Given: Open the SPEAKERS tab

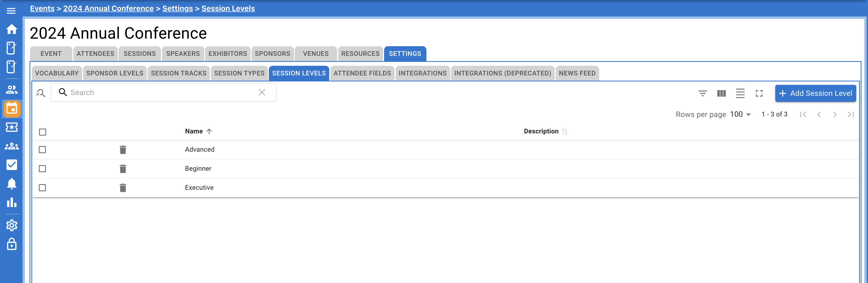Looking at the screenshot, I should [x=183, y=54].
